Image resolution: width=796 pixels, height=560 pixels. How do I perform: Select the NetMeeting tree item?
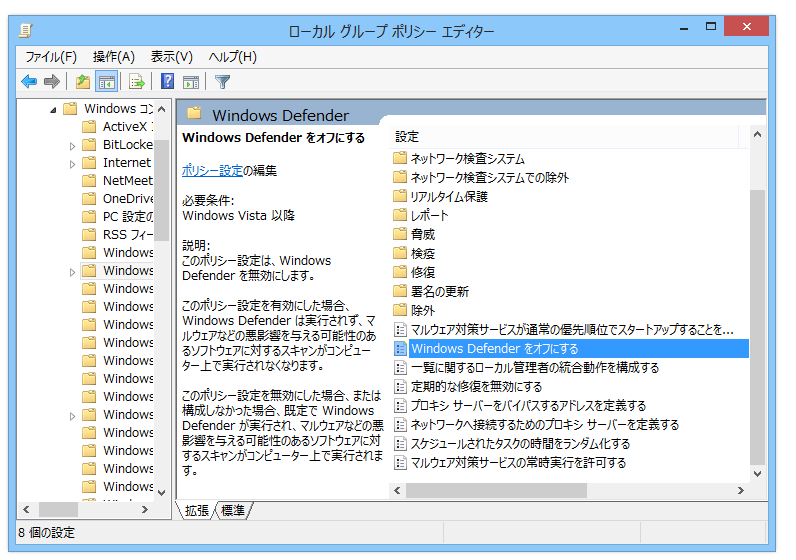pos(118,180)
